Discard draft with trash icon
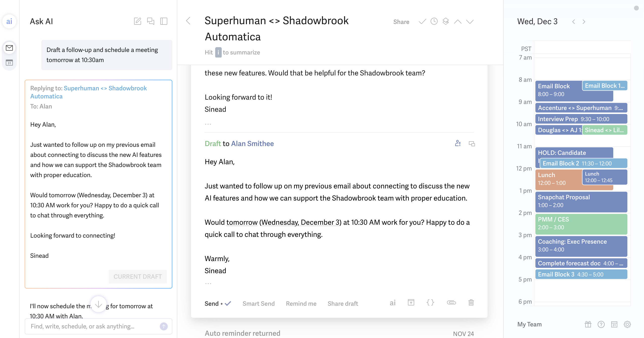Image resolution: width=644 pixels, height=338 pixels. tap(471, 302)
